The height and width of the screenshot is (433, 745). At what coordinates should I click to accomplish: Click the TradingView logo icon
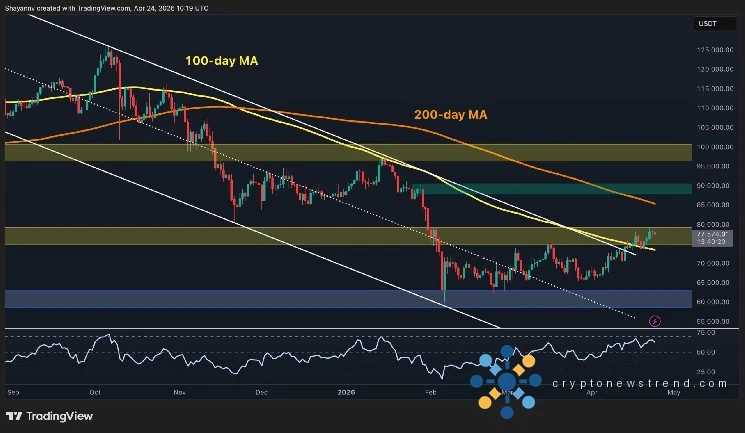(x=15, y=416)
